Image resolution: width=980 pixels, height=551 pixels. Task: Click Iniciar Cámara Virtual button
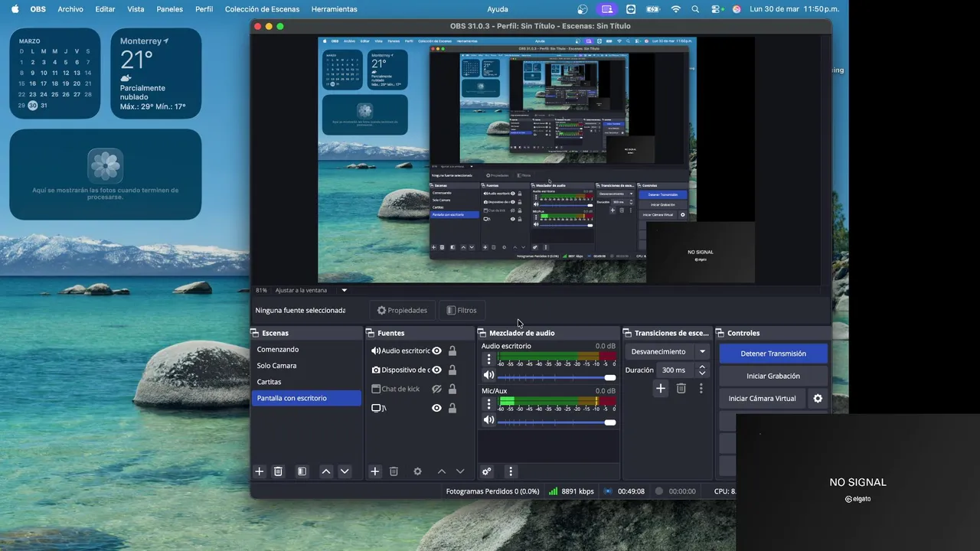click(x=762, y=398)
